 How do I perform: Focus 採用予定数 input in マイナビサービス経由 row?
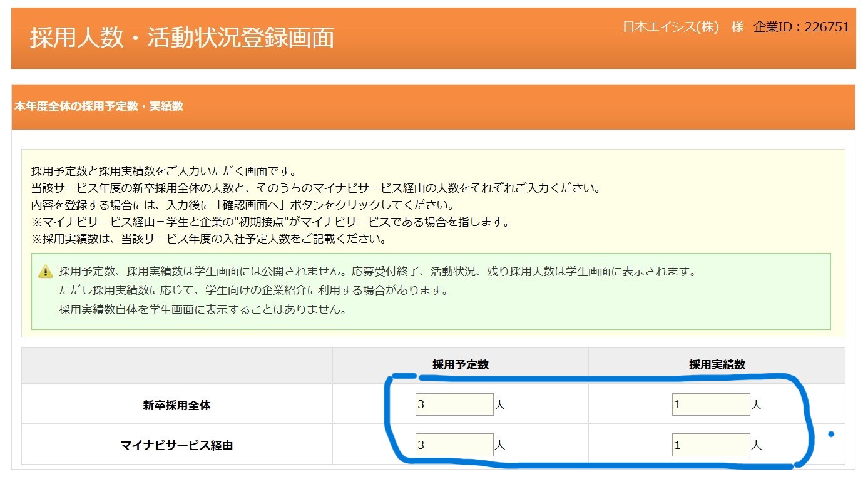click(x=454, y=445)
